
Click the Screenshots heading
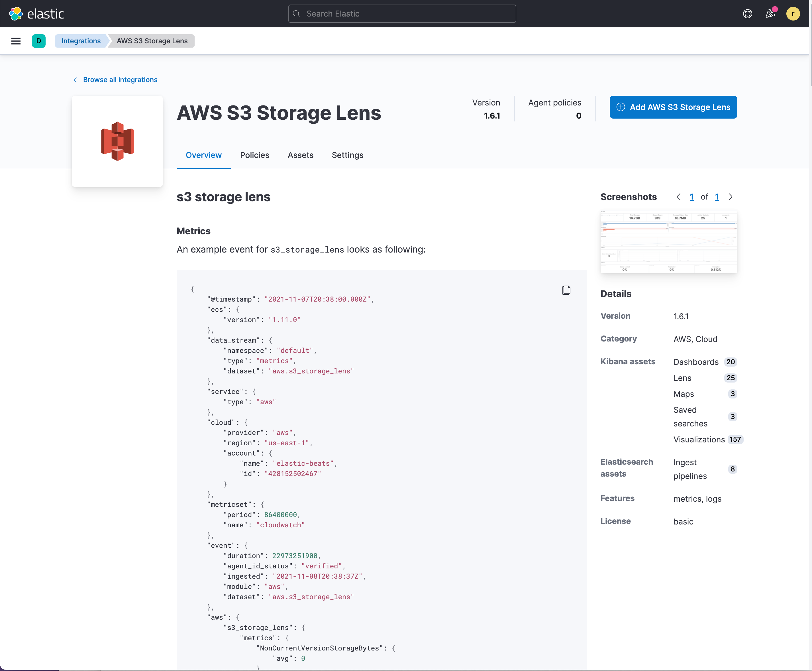tap(629, 197)
